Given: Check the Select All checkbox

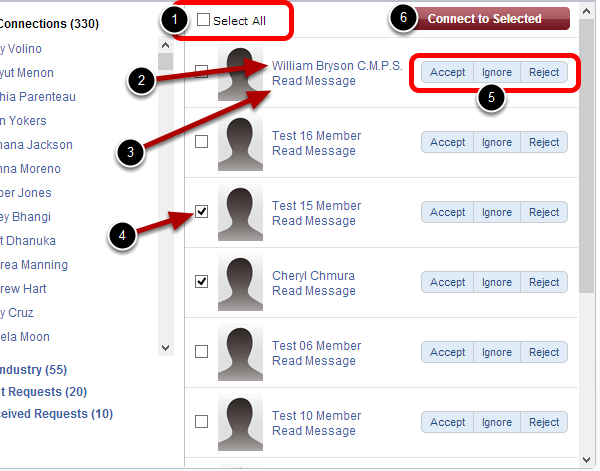Looking at the screenshot, I should pyautogui.click(x=204, y=20).
